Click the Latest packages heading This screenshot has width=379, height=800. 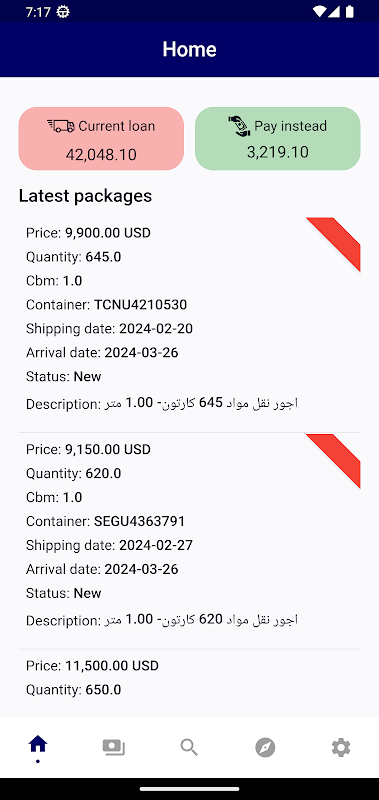85,196
